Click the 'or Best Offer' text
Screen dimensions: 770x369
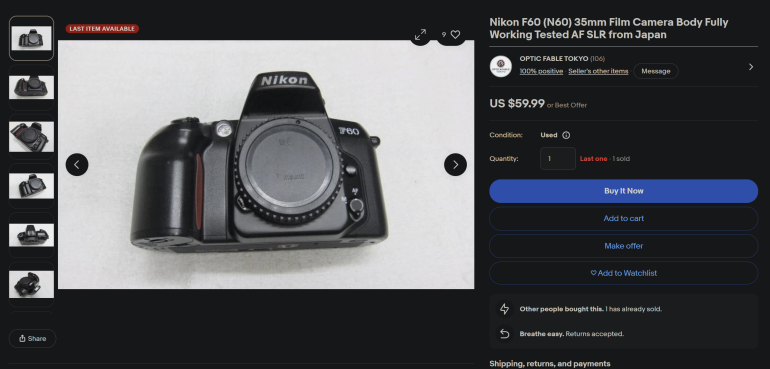pyautogui.click(x=567, y=105)
